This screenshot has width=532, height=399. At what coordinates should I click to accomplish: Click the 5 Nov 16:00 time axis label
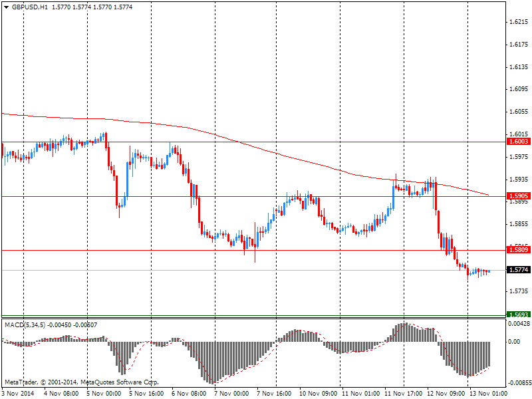[x=146, y=393]
